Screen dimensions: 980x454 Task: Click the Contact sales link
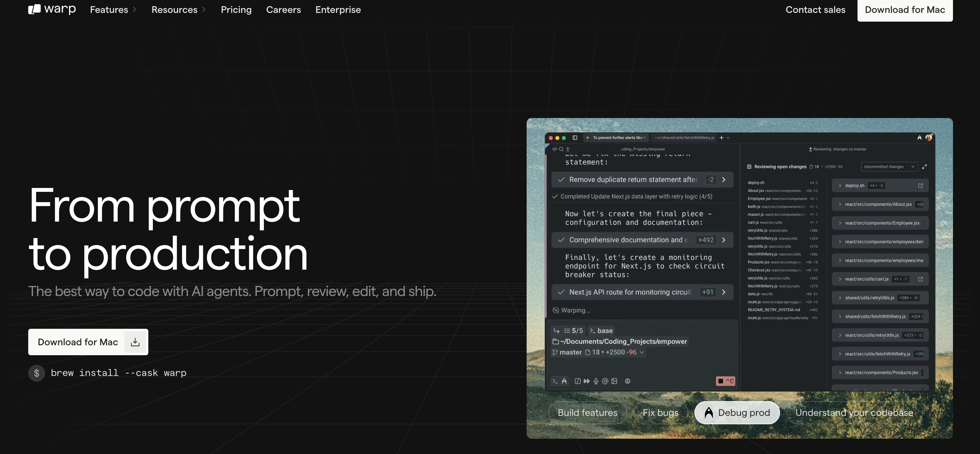(x=815, y=10)
